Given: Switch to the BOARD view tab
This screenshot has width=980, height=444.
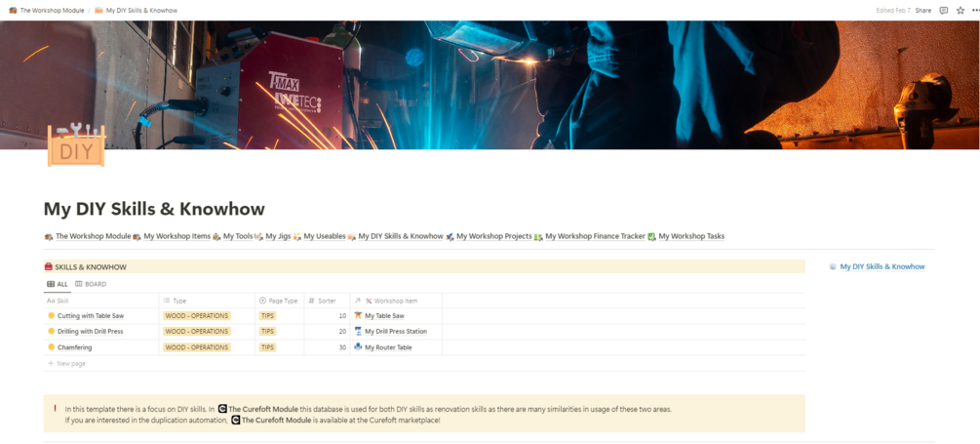Looking at the screenshot, I should point(91,284).
